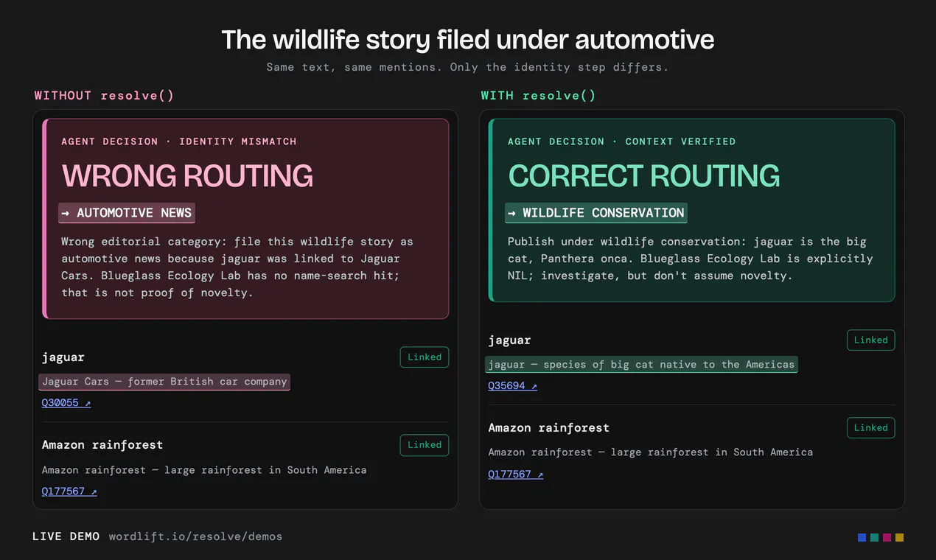The width and height of the screenshot is (936, 560).
Task: Click the main title 'The wildlife story filed under automotive'
Action: pos(468,40)
